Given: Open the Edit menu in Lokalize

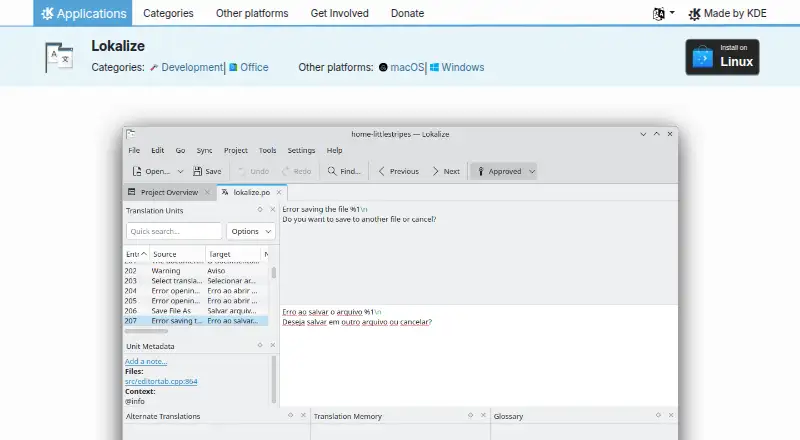Looking at the screenshot, I should click(158, 150).
